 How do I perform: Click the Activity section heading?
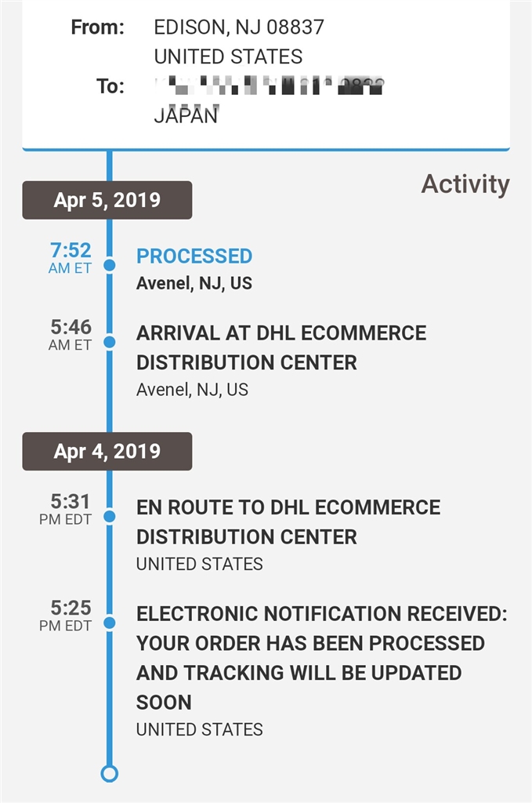point(465,184)
